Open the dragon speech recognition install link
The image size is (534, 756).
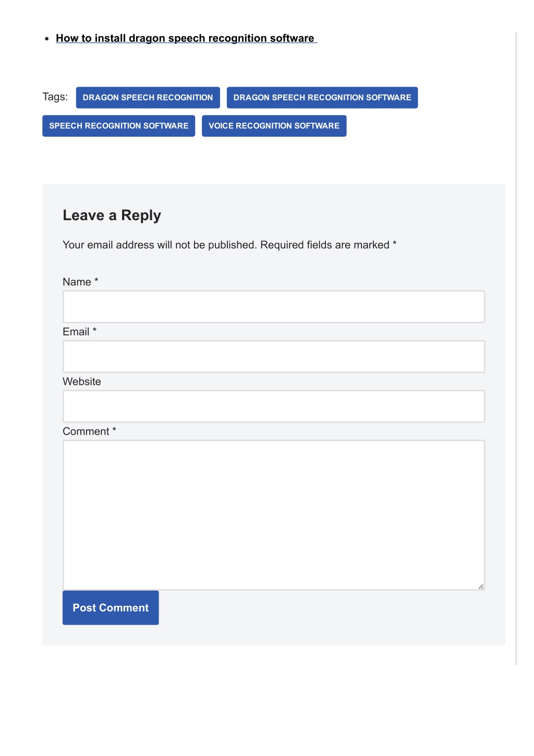click(186, 38)
